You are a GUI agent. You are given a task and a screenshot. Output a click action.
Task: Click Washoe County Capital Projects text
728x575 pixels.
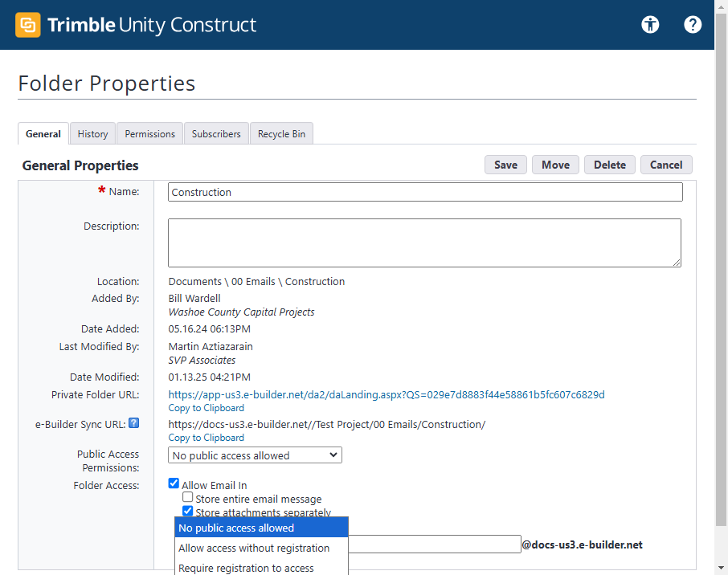241,312
